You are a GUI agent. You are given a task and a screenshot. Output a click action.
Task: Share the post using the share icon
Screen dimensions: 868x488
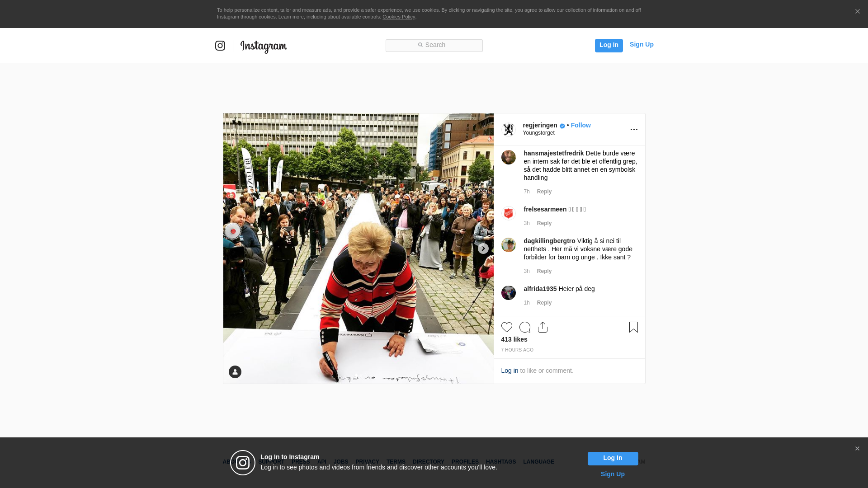pos(542,327)
